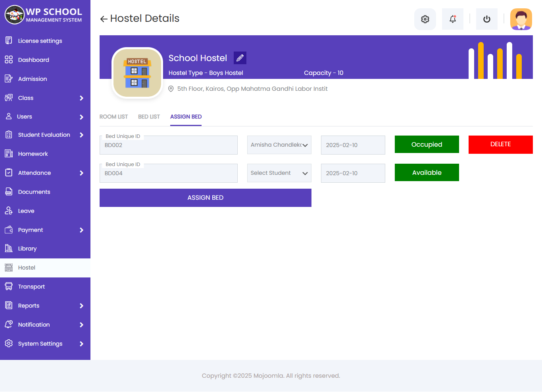Open the Transport menu item
This screenshot has width=542, height=392.
[45, 287]
